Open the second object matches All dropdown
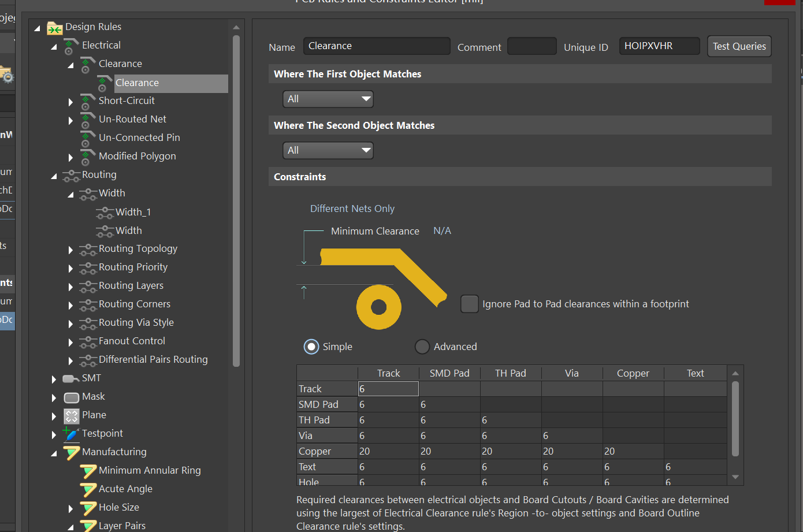The width and height of the screenshot is (803, 532). tap(328, 150)
